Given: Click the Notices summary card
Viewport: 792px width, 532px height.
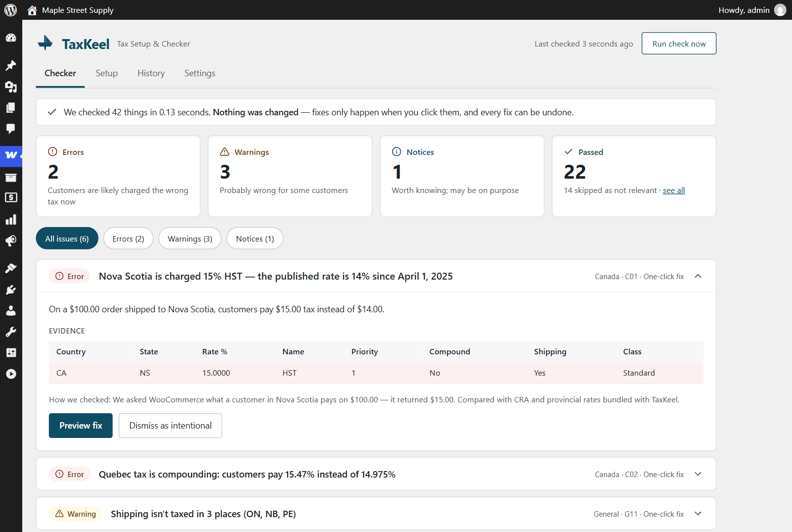Looking at the screenshot, I should point(462,176).
